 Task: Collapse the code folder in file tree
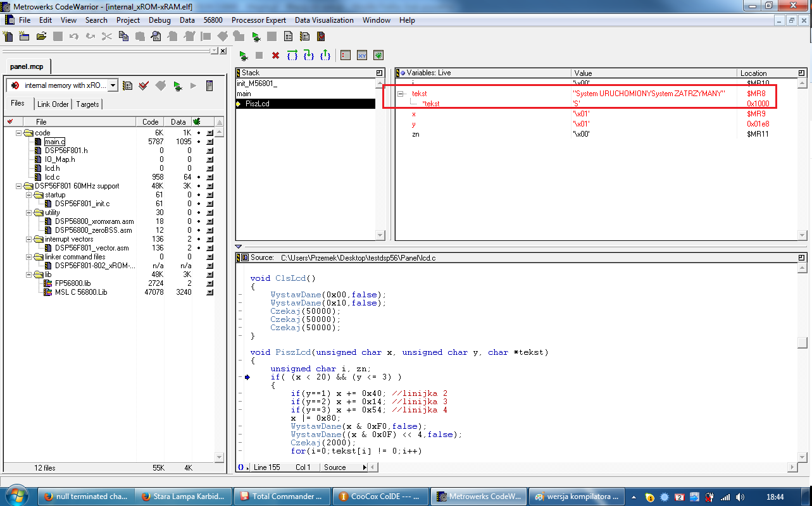point(19,133)
